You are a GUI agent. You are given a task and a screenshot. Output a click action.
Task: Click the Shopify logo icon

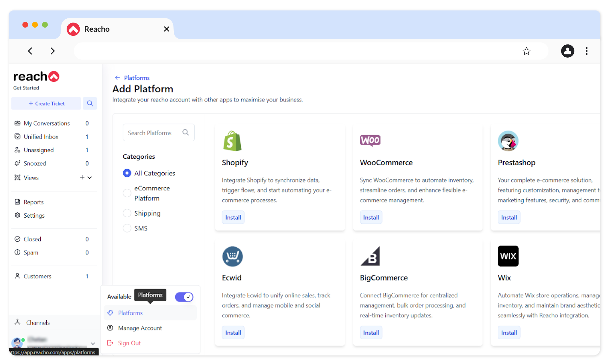pos(232,141)
